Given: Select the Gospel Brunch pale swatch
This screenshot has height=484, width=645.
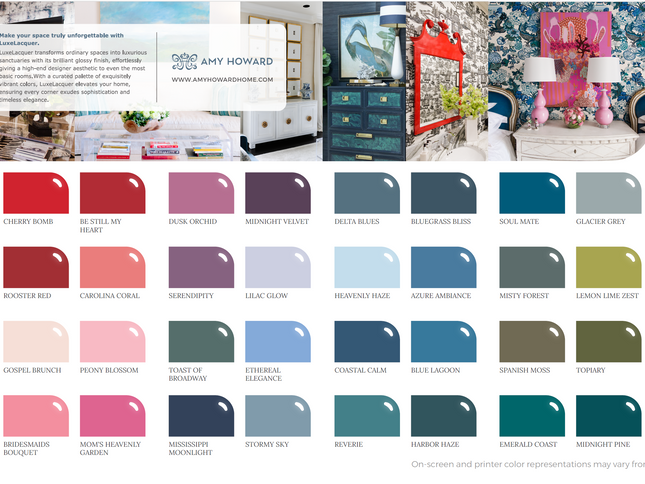Looking at the screenshot, I should 36,341.
